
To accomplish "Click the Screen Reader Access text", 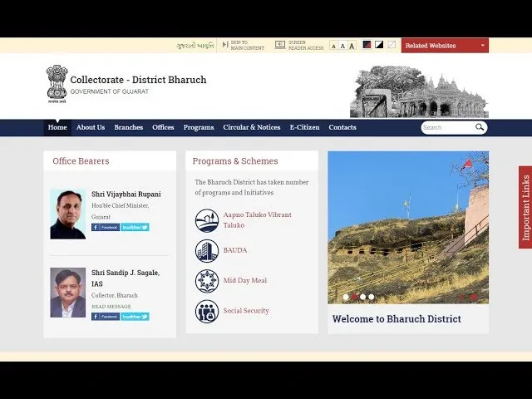I will pos(306,45).
